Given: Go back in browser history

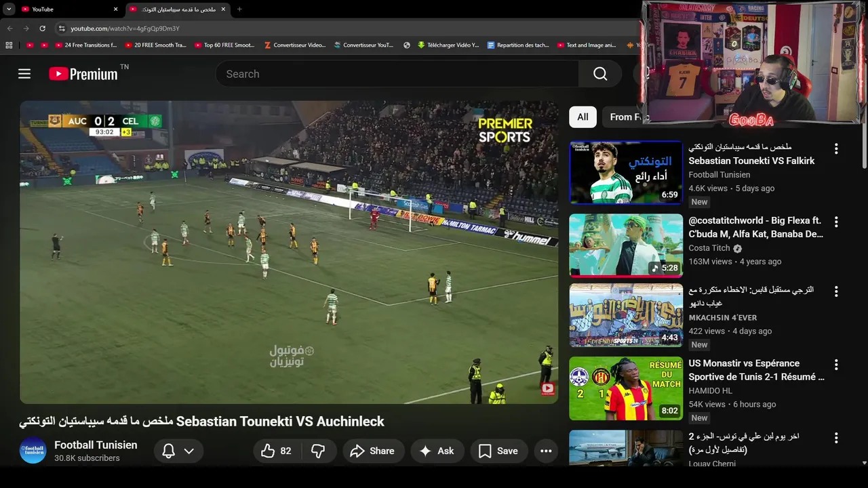Looking at the screenshot, I should pos(9,28).
